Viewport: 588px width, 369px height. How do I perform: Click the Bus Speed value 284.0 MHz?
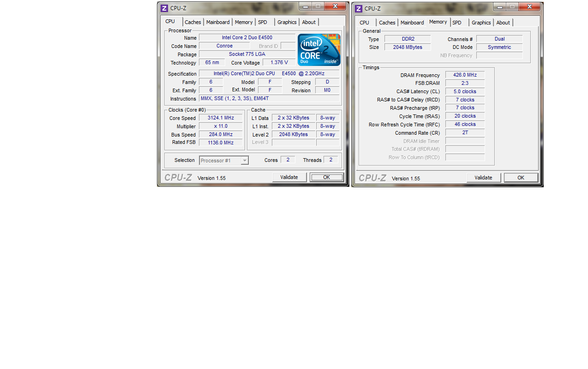[221, 135]
